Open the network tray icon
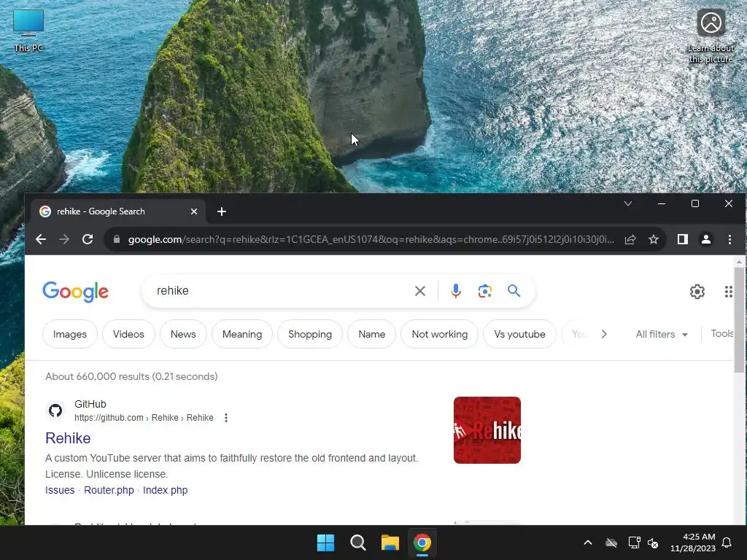Viewport: 747px width, 560px height. (634, 542)
